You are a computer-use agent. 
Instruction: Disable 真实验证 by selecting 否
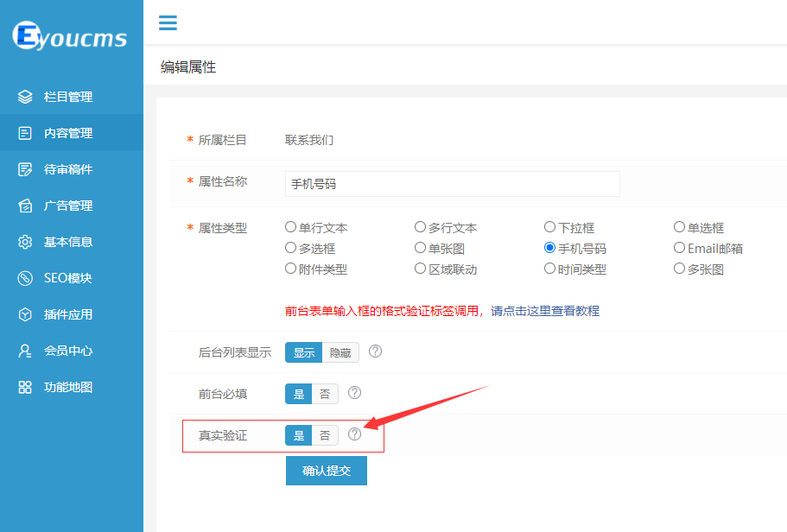[324, 434]
